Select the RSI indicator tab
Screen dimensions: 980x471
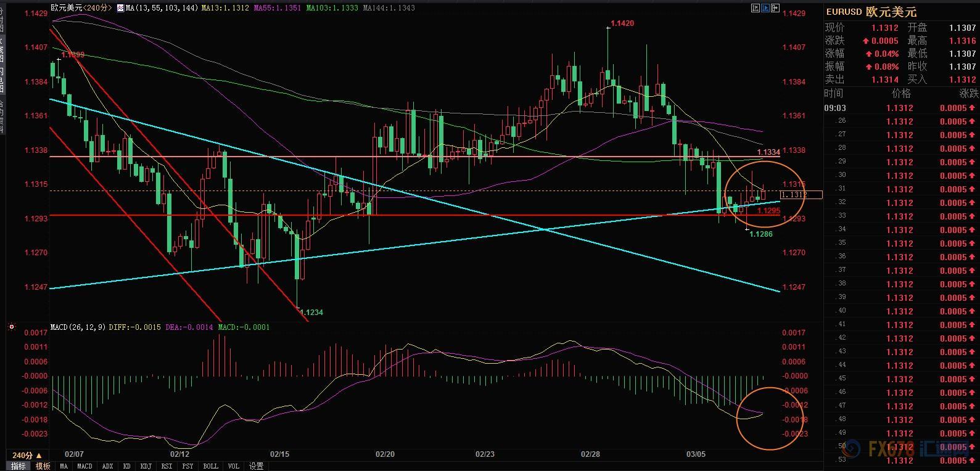(167, 466)
